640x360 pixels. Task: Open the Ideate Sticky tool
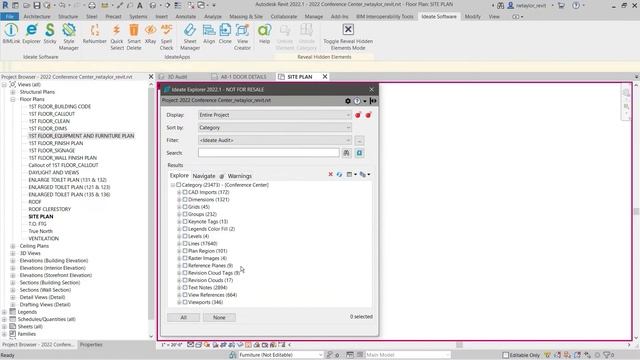(49, 33)
